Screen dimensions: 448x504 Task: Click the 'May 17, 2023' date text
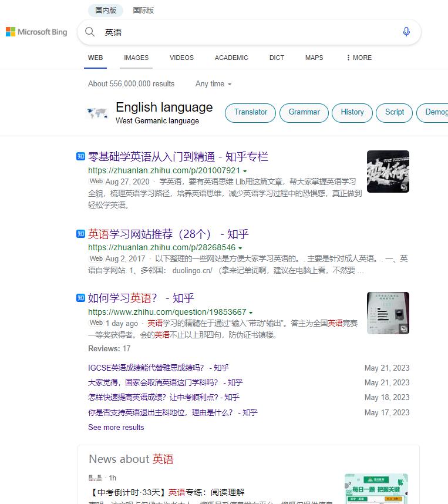point(387,412)
